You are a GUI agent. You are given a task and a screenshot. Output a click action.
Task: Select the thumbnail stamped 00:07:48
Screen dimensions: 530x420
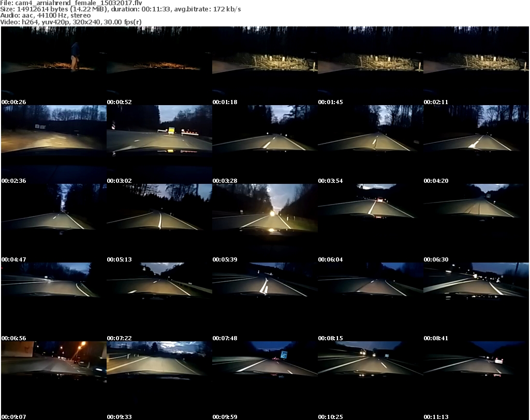pyautogui.click(x=264, y=302)
